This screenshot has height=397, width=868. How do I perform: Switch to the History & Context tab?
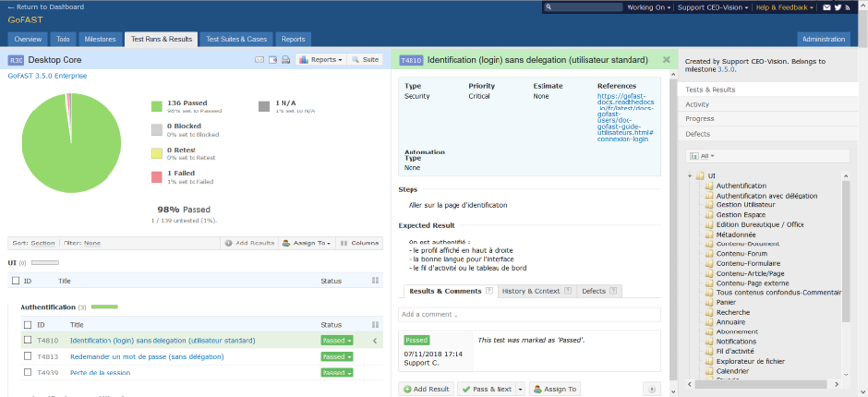(x=537, y=291)
